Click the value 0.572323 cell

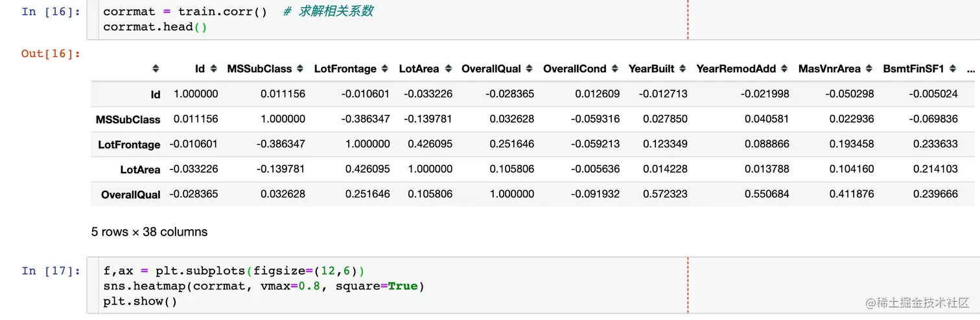point(665,194)
